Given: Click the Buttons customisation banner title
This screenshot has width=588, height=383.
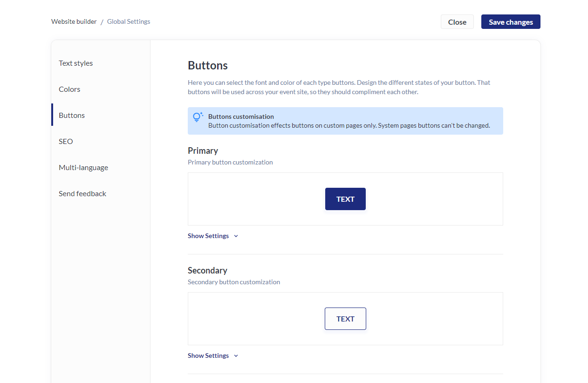Looking at the screenshot, I should [x=241, y=116].
